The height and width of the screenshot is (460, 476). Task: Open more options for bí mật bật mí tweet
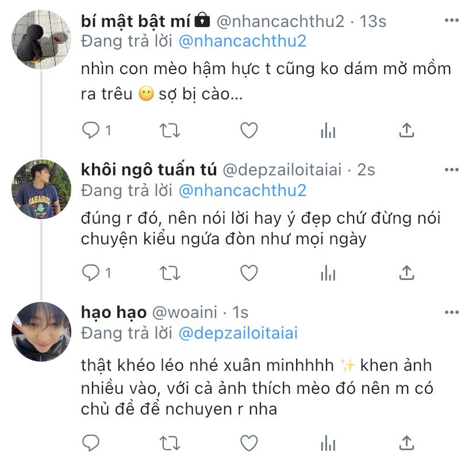pyautogui.click(x=451, y=20)
